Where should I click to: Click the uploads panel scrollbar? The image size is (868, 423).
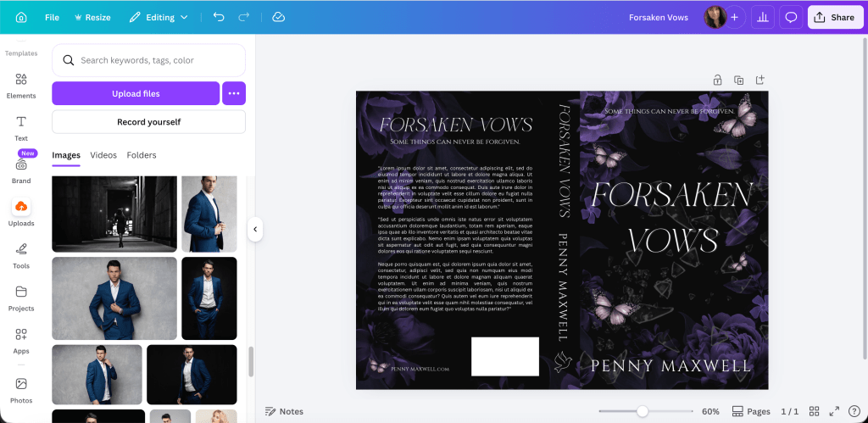pyautogui.click(x=251, y=362)
